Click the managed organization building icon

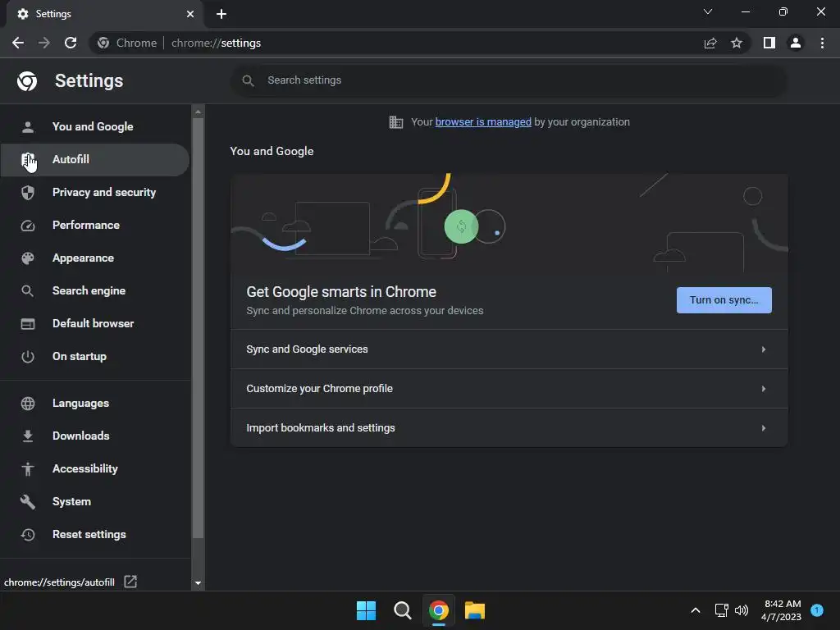point(396,122)
